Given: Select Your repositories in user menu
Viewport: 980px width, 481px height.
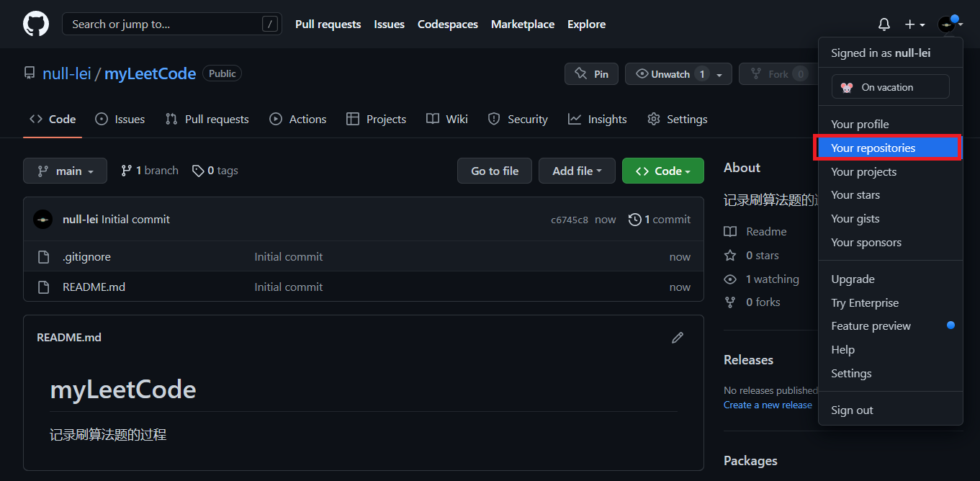Looking at the screenshot, I should [891, 148].
